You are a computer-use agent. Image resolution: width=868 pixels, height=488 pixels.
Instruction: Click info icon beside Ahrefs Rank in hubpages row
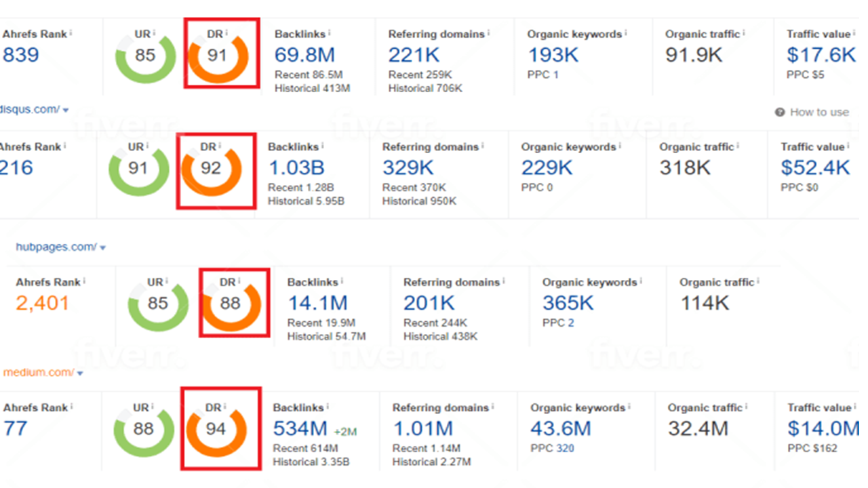point(85,281)
